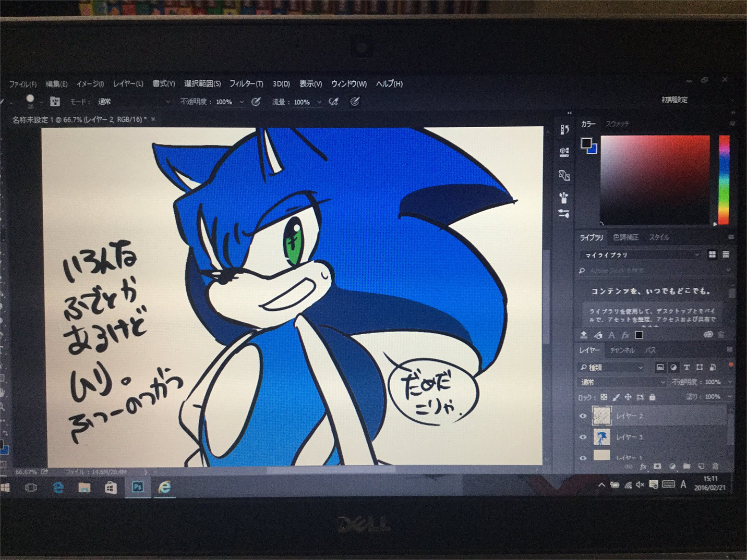The height and width of the screenshot is (560, 747).
Task: Open the layer blend mode dropdown showing 通常
Action: pyautogui.click(x=623, y=382)
